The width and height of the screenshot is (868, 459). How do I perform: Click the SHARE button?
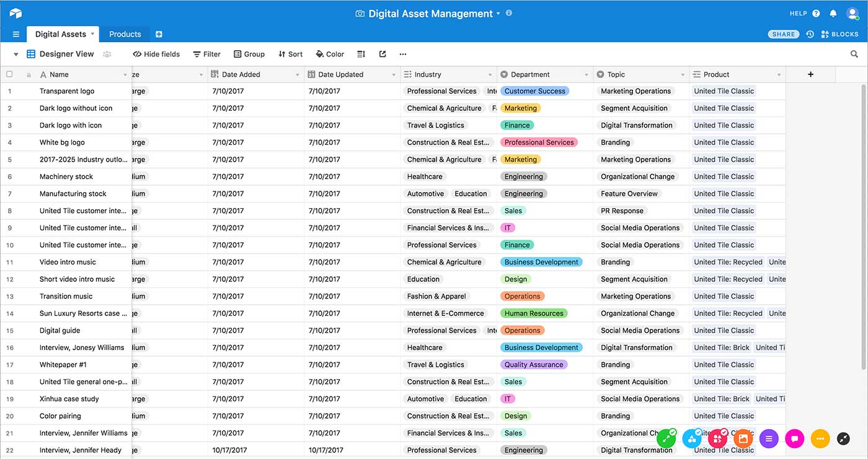[784, 34]
